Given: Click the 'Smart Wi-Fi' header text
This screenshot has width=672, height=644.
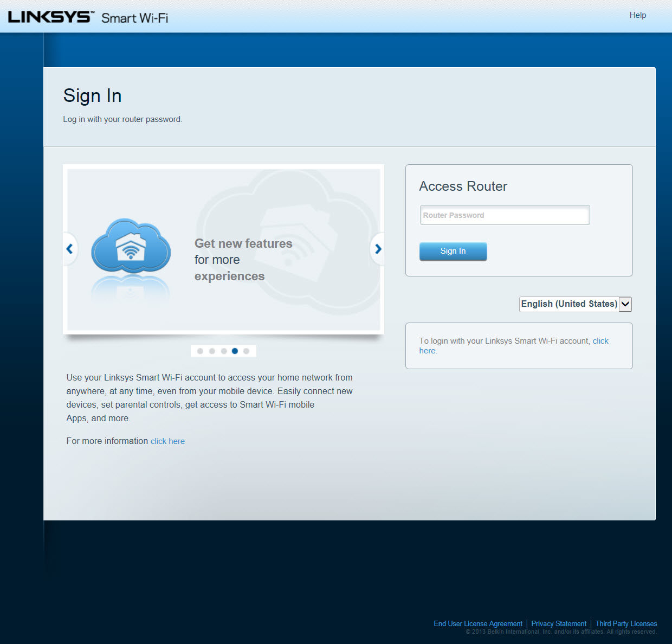Looking at the screenshot, I should pyautogui.click(x=135, y=18).
